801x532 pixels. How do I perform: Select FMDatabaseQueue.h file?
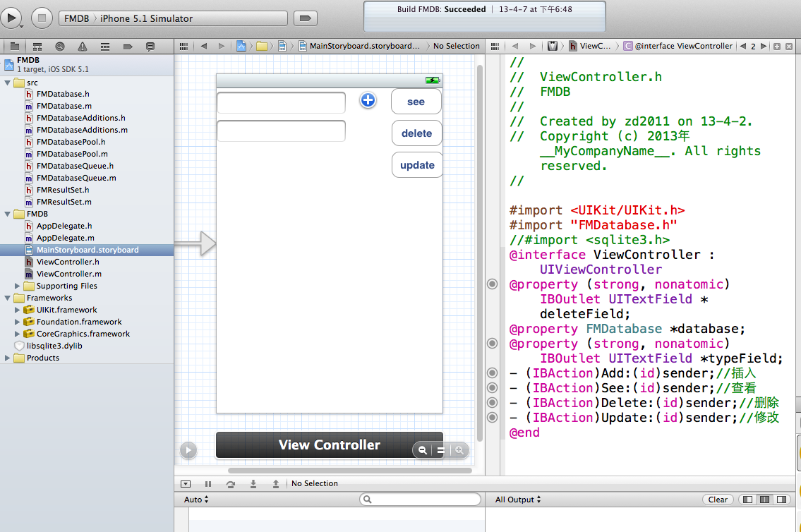click(75, 166)
